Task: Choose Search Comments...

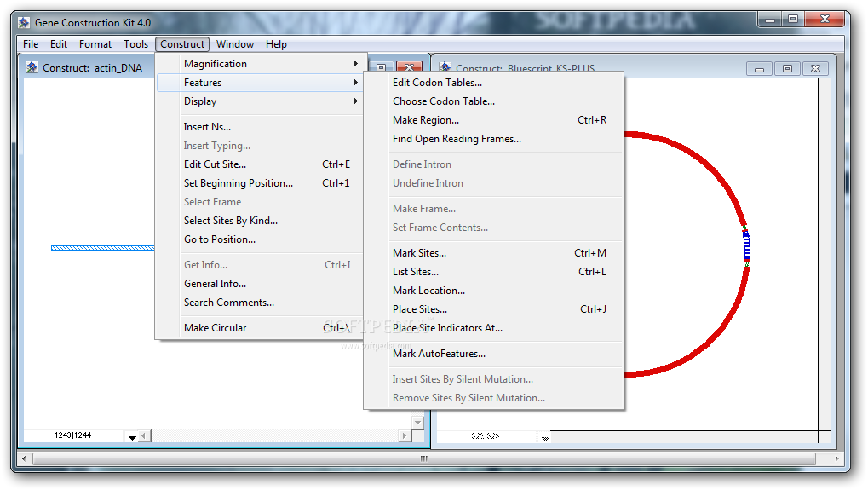Action: point(259,303)
